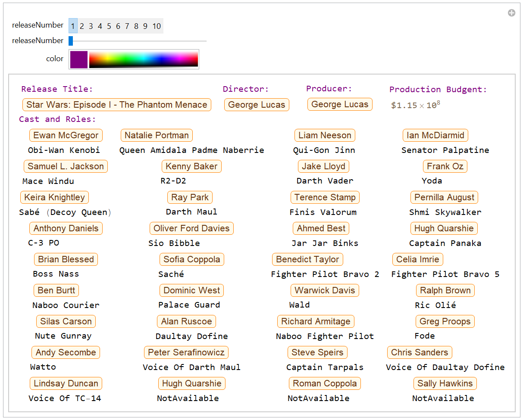Open Anthony Daniels cast entity

66,228
